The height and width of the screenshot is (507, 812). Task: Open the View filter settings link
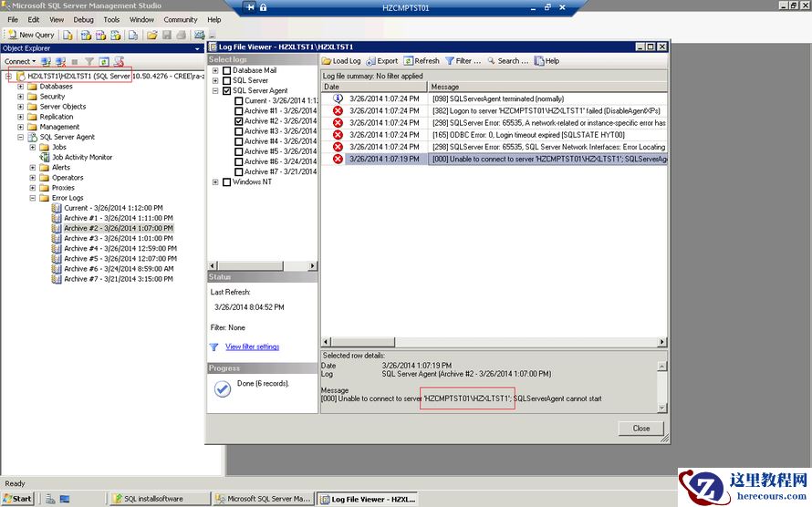[252, 347]
